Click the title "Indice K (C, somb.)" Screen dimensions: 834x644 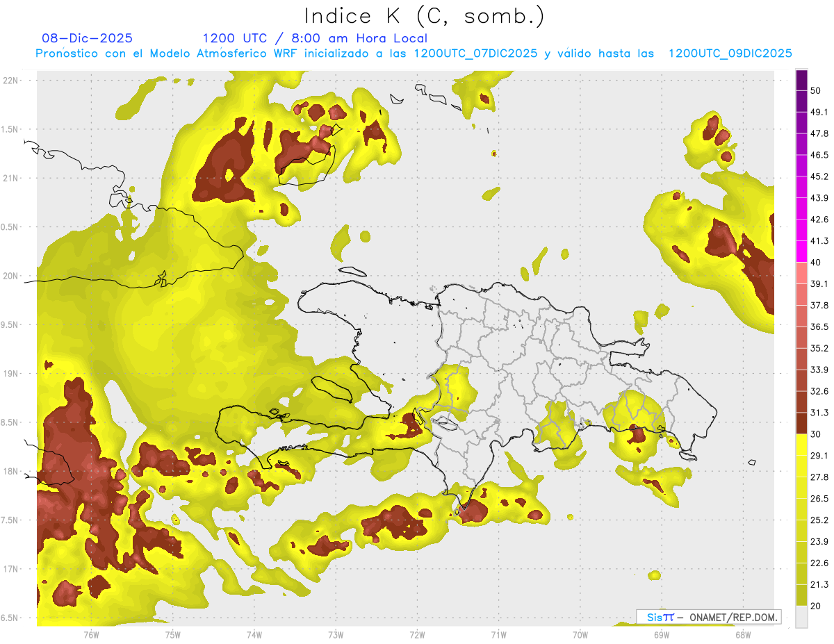[424, 16]
